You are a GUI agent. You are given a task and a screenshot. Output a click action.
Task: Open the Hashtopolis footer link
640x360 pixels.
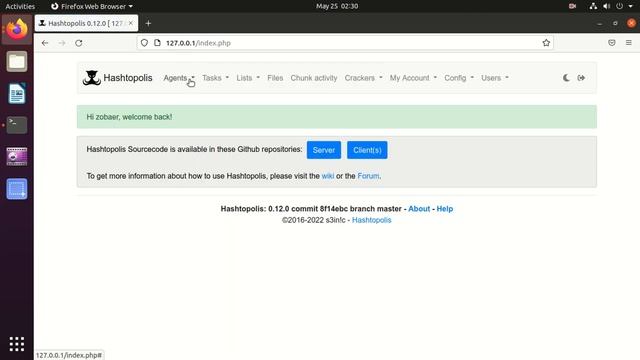tap(371, 220)
